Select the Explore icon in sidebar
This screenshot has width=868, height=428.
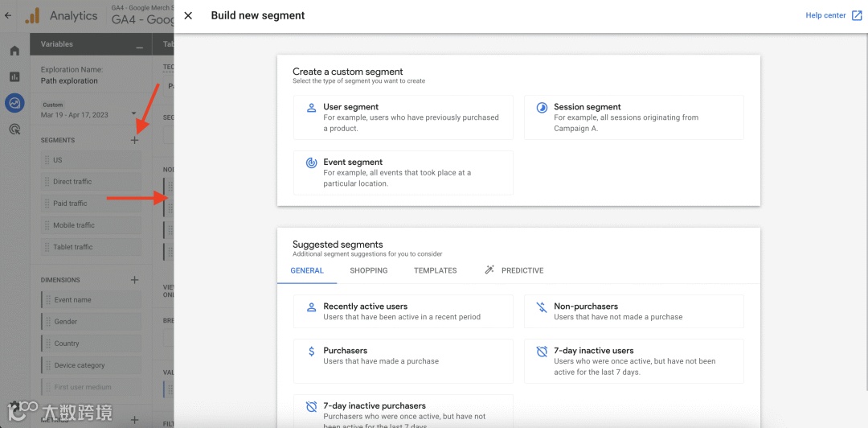(x=14, y=103)
